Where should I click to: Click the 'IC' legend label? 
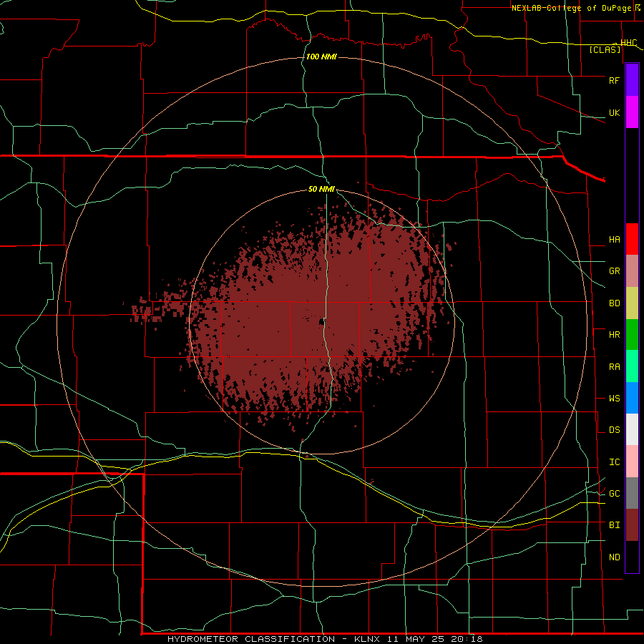pos(614,462)
